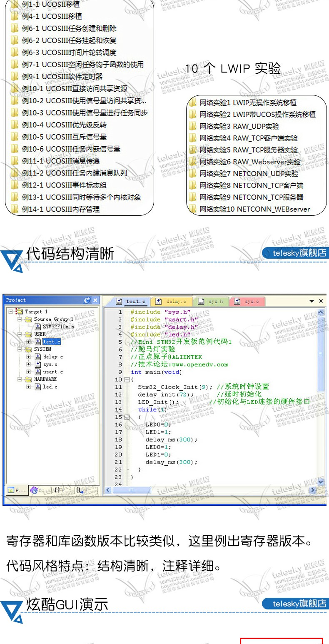Viewport: 329px width, 644px height.
Task: Click folder icon of 网络实验3 RAW_UDP实验
Action: click(x=192, y=127)
